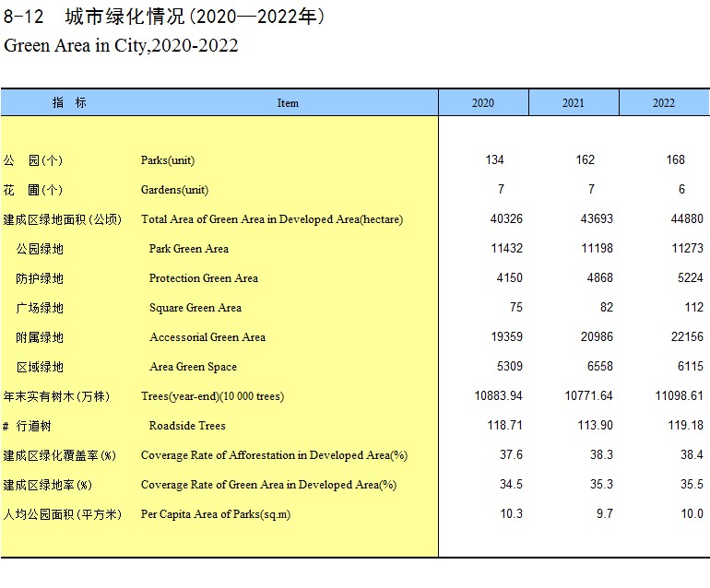The height and width of the screenshot is (588, 710).
Task: Click the value 11098.61
Action: click(x=680, y=395)
